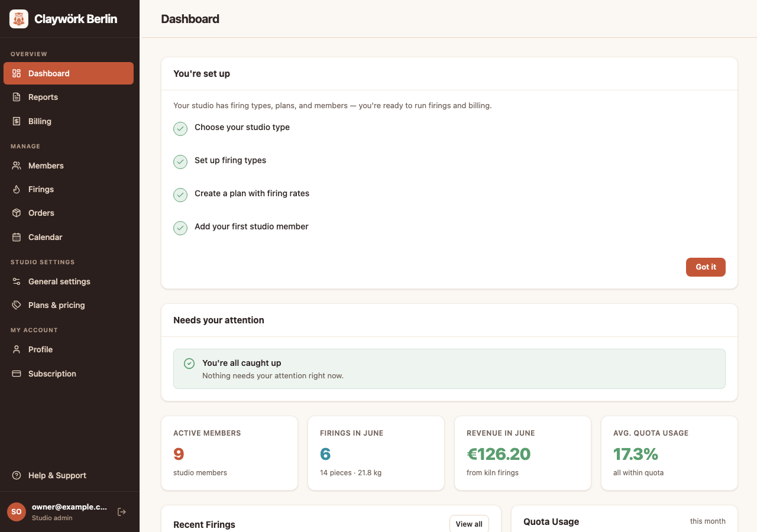The width and height of the screenshot is (757, 532).
Task: Click the Firings in June value 6
Action: point(325,454)
